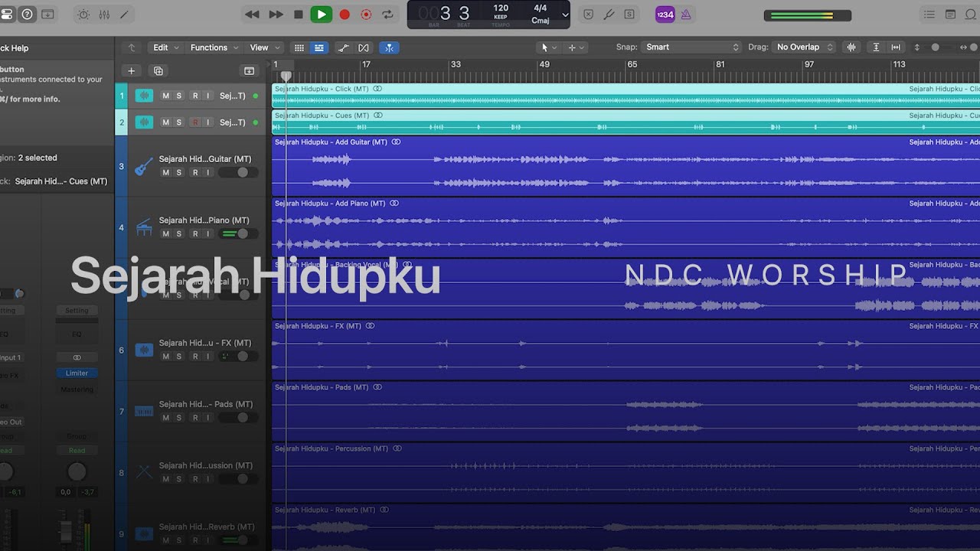Image resolution: width=980 pixels, height=551 pixels.
Task: Select the Sejarah Hidupku - Click (MT) region
Action: [626, 96]
